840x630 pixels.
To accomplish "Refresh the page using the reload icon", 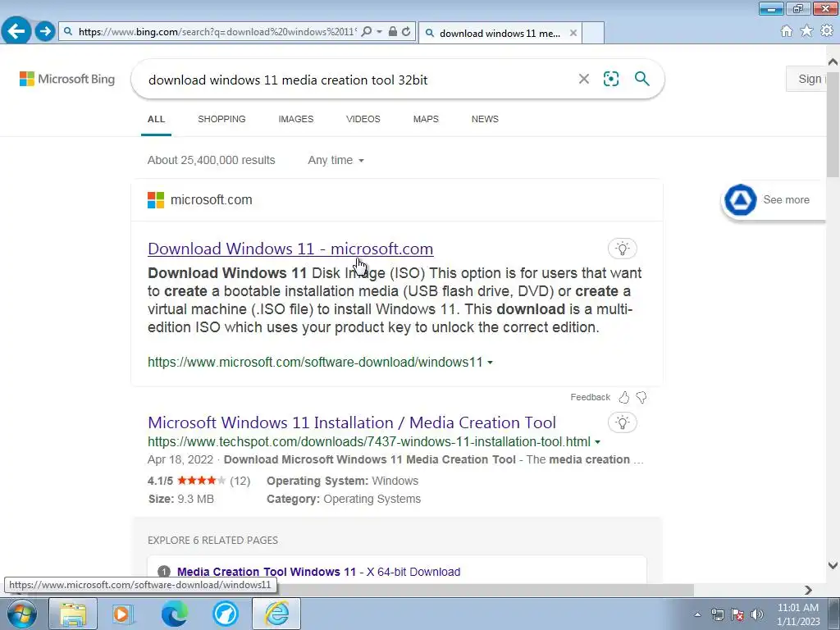I will (406, 32).
